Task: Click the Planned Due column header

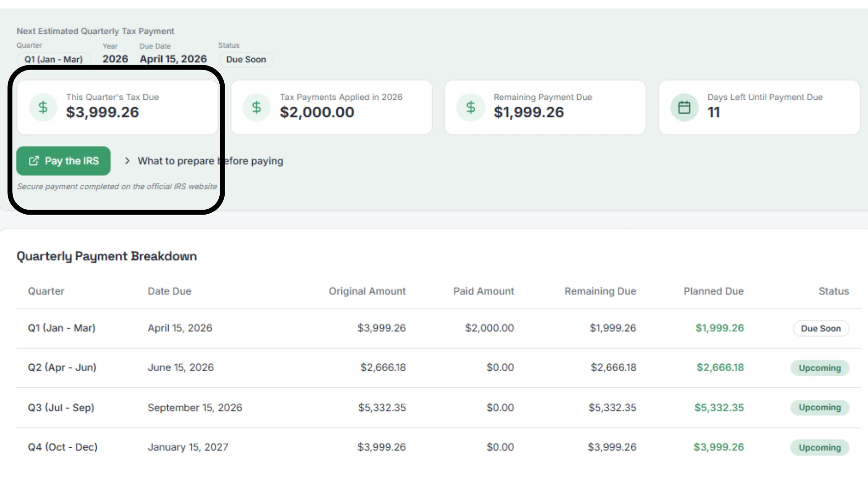Action: (x=713, y=291)
